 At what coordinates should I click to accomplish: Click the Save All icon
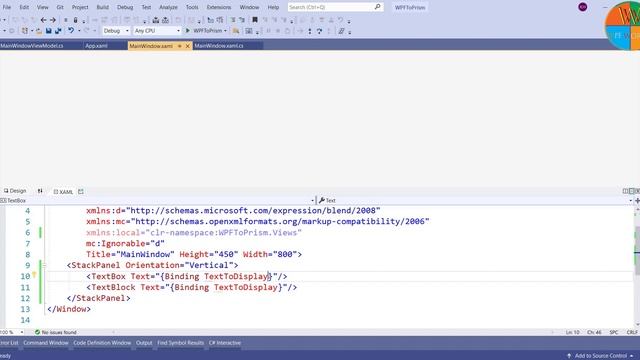click(58, 31)
